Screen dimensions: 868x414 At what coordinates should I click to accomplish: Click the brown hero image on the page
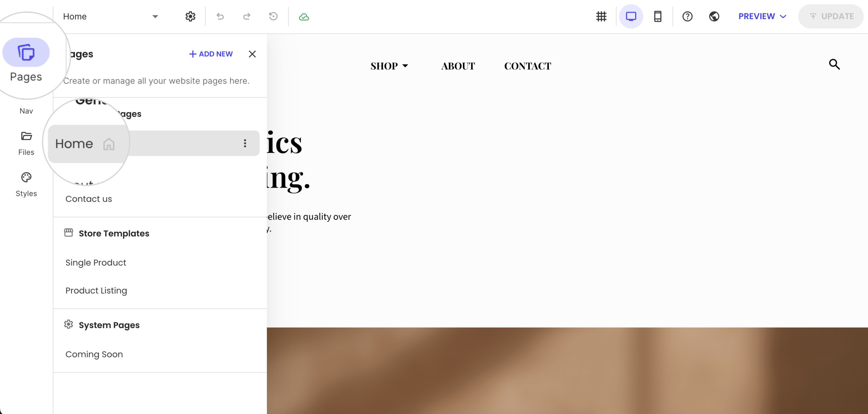point(567,371)
